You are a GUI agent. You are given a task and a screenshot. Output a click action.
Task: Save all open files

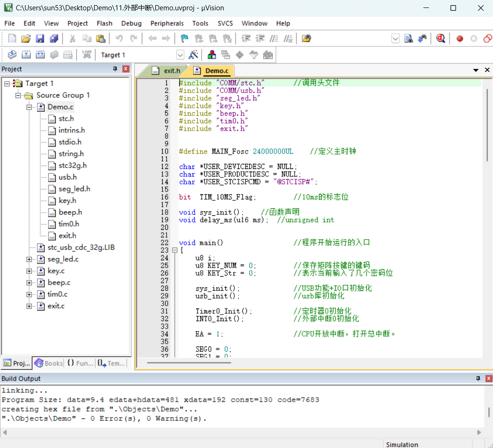point(54,38)
